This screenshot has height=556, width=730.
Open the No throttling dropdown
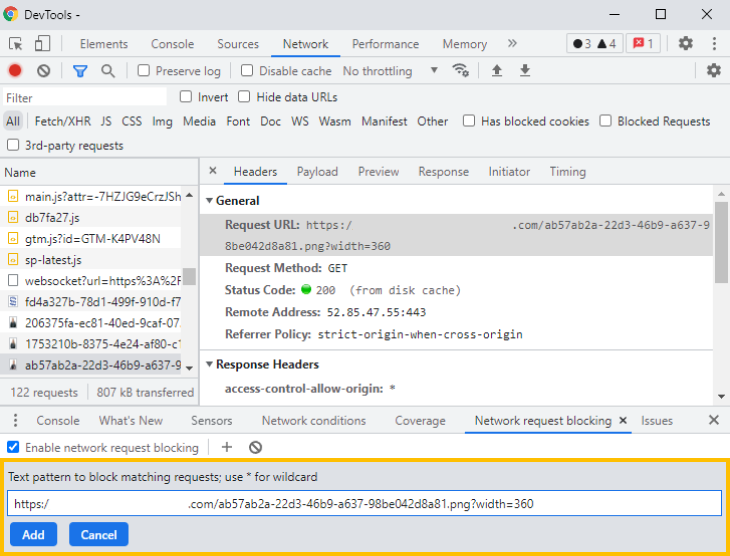coord(390,71)
